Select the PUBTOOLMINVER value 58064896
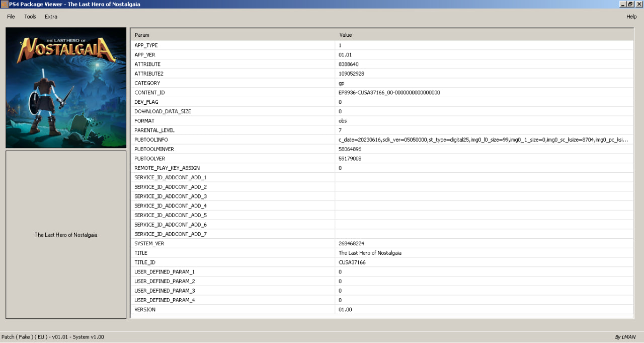 (350, 149)
